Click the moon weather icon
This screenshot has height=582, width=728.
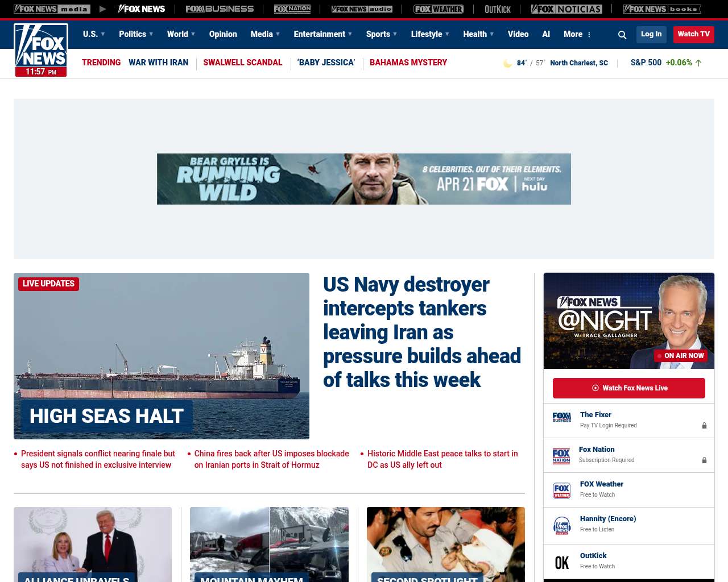tap(507, 63)
